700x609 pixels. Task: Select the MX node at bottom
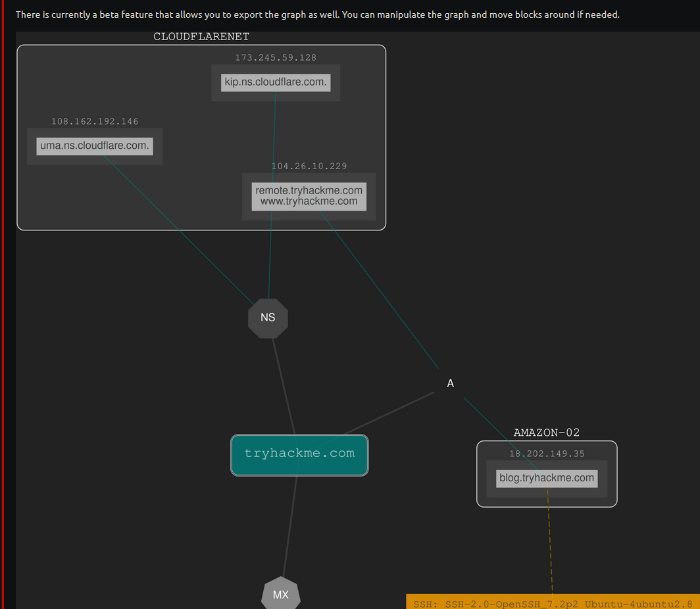click(x=281, y=593)
